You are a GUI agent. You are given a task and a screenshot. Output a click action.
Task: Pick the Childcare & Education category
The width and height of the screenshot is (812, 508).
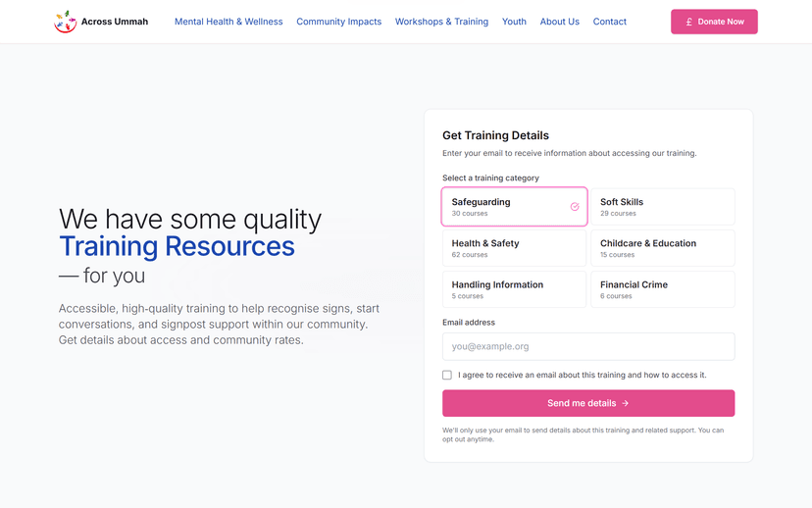(662, 248)
